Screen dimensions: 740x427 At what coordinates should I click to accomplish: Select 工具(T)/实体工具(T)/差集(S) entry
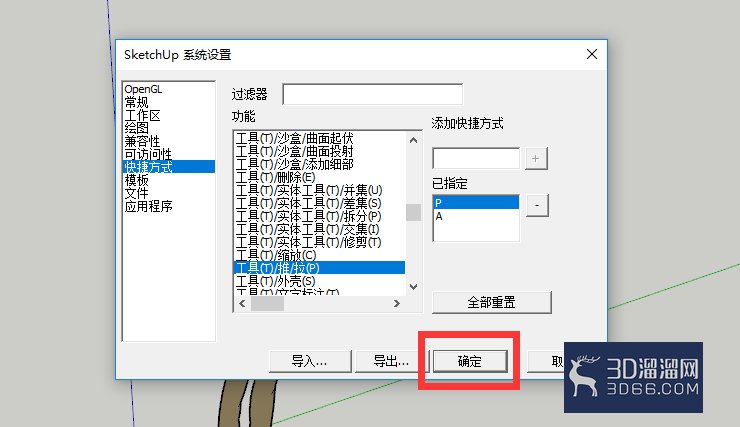point(320,203)
